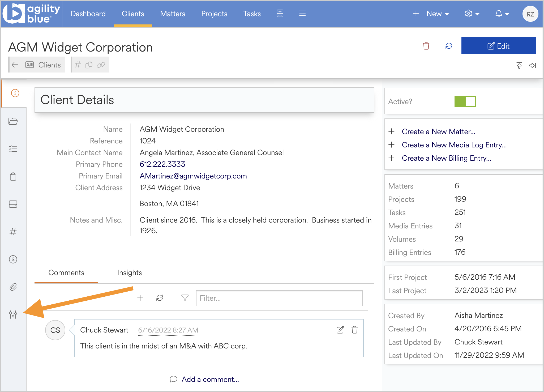Click the Projects count 199

tap(460, 199)
